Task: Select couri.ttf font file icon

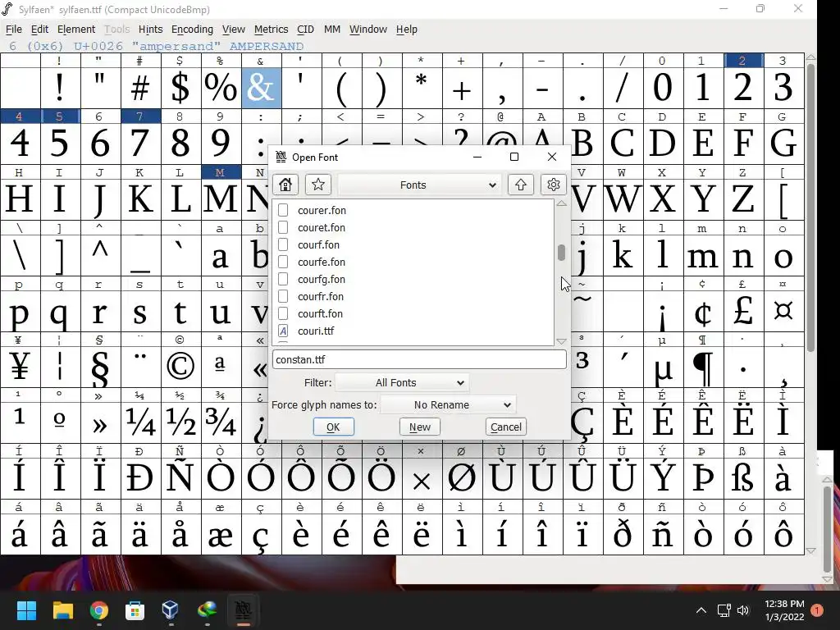Action: tap(283, 331)
